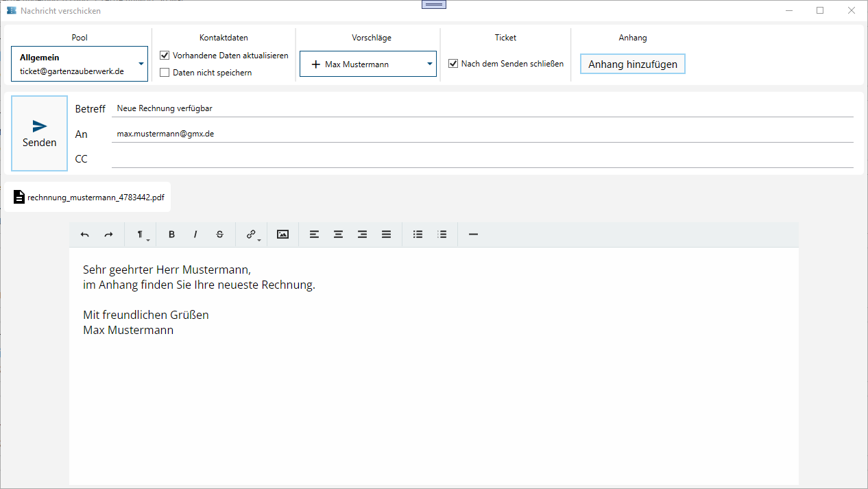This screenshot has height=489, width=868.
Task: Toggle bold text formatting
Action: click(x=171, y=235)
